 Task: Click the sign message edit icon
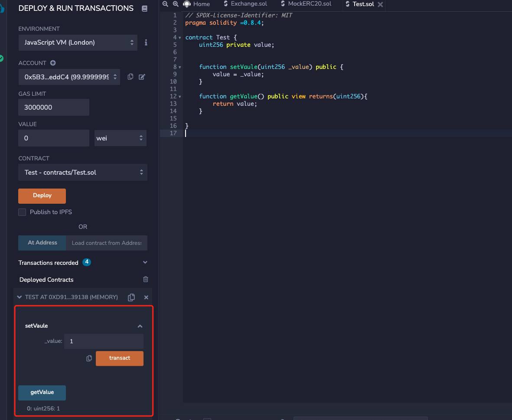(142, 77)
